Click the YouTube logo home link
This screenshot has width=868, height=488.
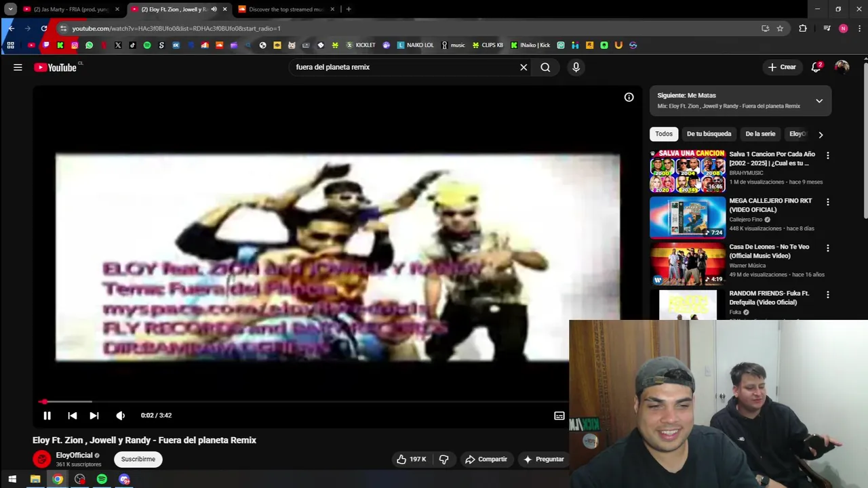coord(55,67)
